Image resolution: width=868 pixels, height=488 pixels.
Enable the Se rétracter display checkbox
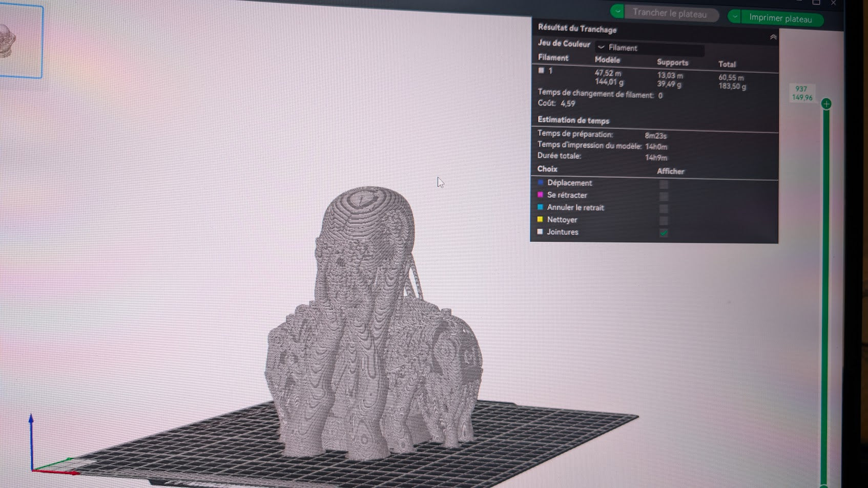(x=664, y=197)
